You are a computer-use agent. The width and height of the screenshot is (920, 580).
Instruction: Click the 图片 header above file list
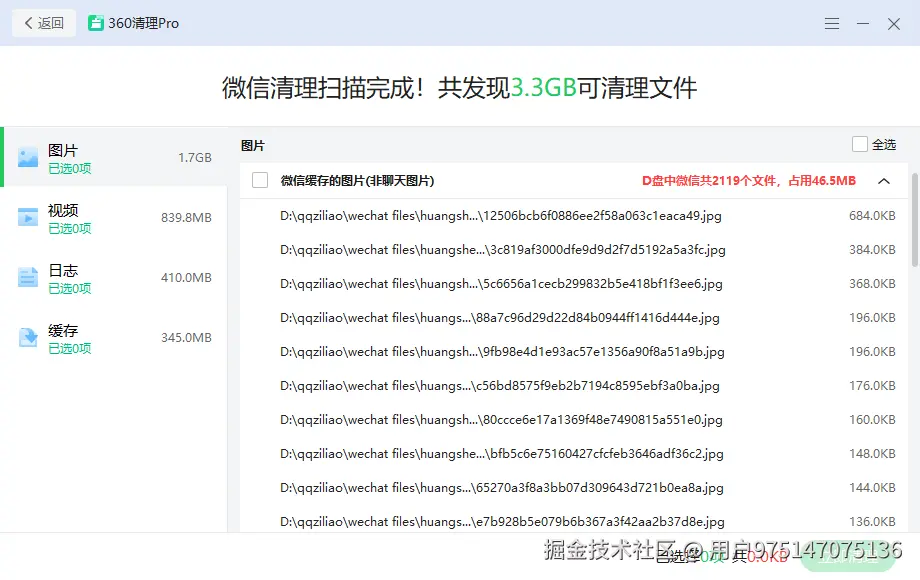(253, 145)
